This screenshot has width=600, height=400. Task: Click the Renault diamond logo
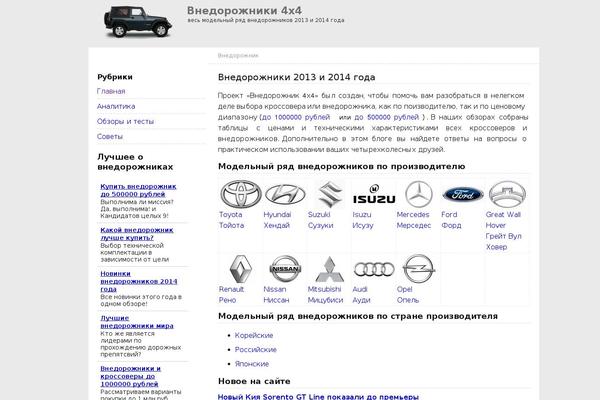[241, 269]
